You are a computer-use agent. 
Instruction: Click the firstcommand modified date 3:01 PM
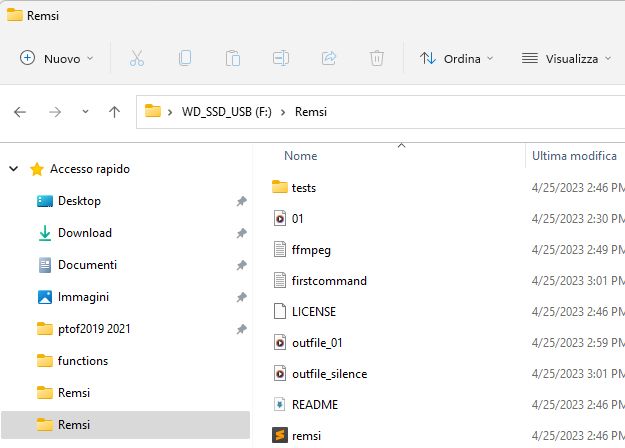578,281
